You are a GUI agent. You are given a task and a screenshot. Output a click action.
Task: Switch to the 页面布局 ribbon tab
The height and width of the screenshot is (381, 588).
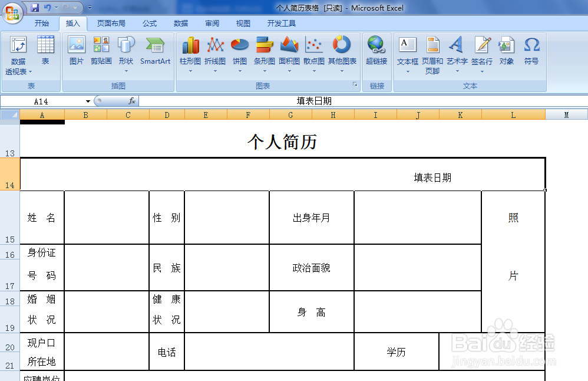click(112, 24)
